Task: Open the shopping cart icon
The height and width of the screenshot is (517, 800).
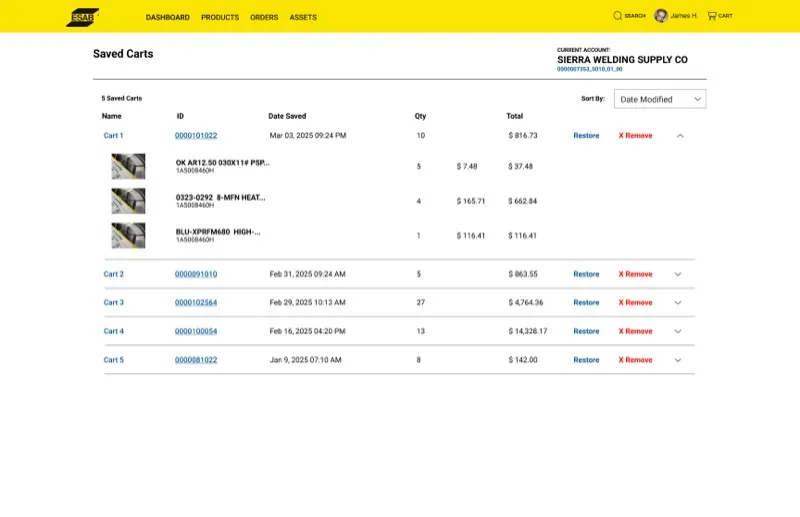Action: (712, 16)
